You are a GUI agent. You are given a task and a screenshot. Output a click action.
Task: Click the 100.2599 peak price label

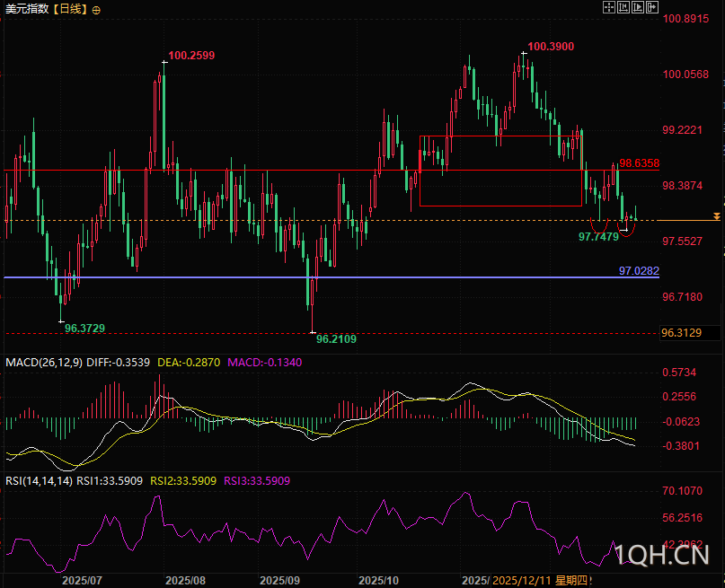[x=191, y=56]
